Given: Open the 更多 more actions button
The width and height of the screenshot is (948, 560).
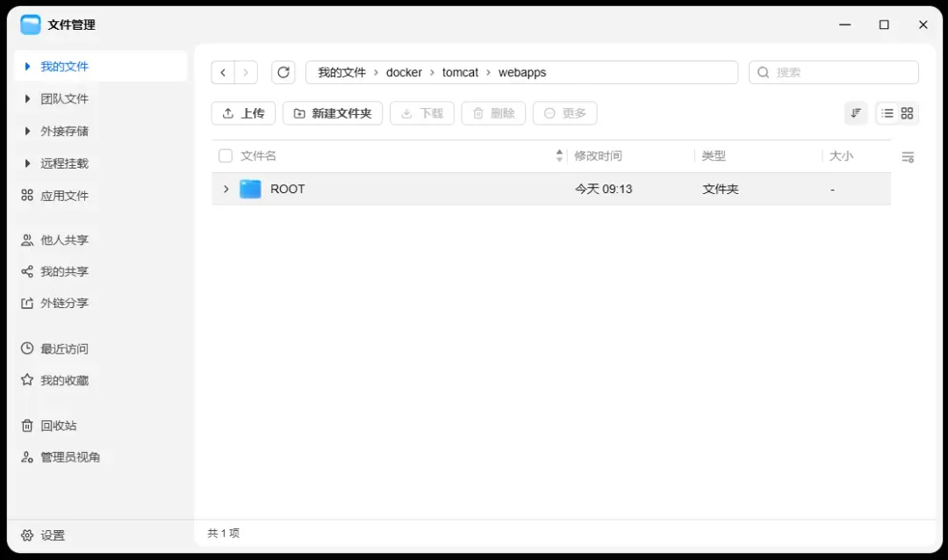Looking at the screenshot, I should [x=564, y=113].
